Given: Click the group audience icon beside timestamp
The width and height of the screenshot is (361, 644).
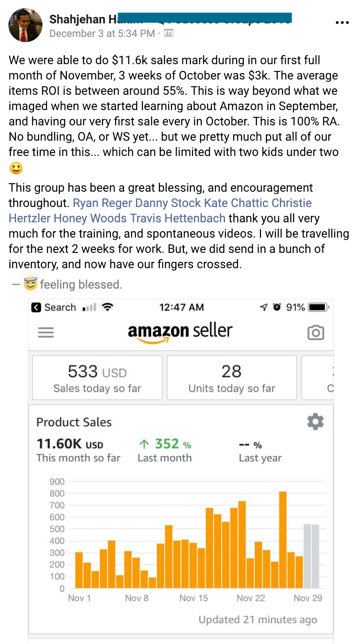Looking at the screenshot, I should [x=169, y=33].
